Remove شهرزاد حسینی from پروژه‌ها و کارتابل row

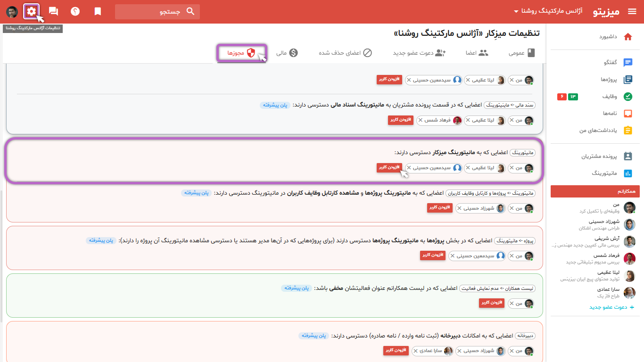click(x=459, y=208)
